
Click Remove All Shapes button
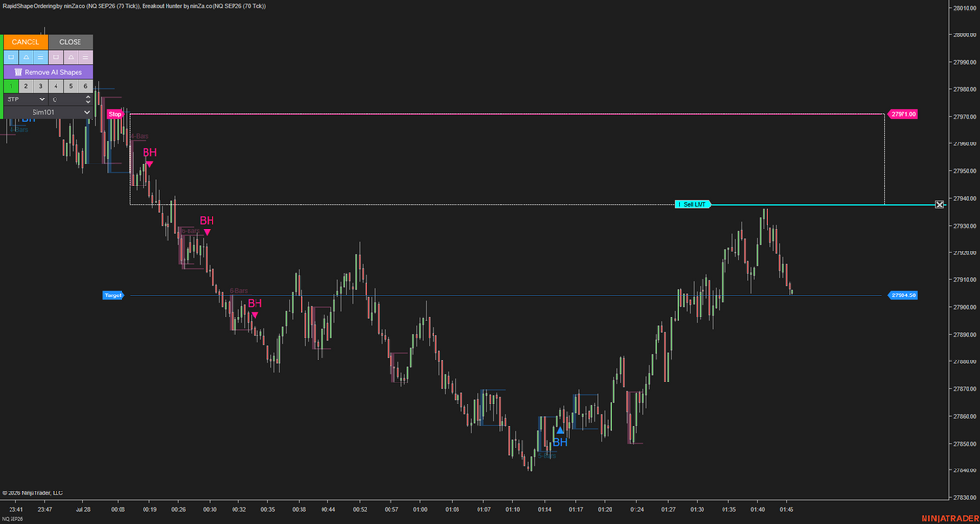click(48, 72)
